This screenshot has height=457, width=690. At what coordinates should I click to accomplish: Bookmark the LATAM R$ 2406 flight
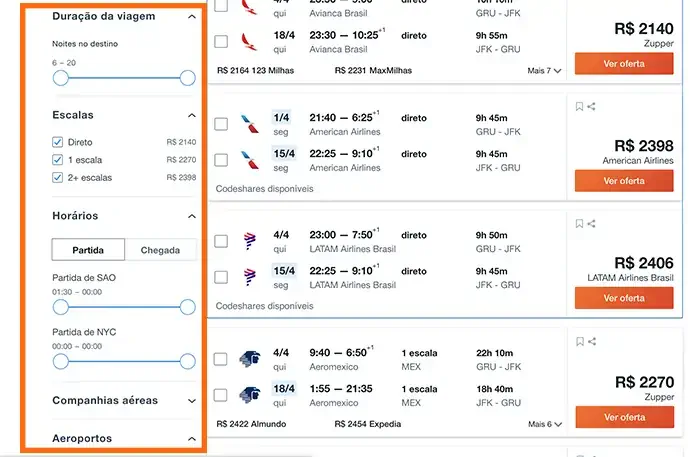(579, 224)
